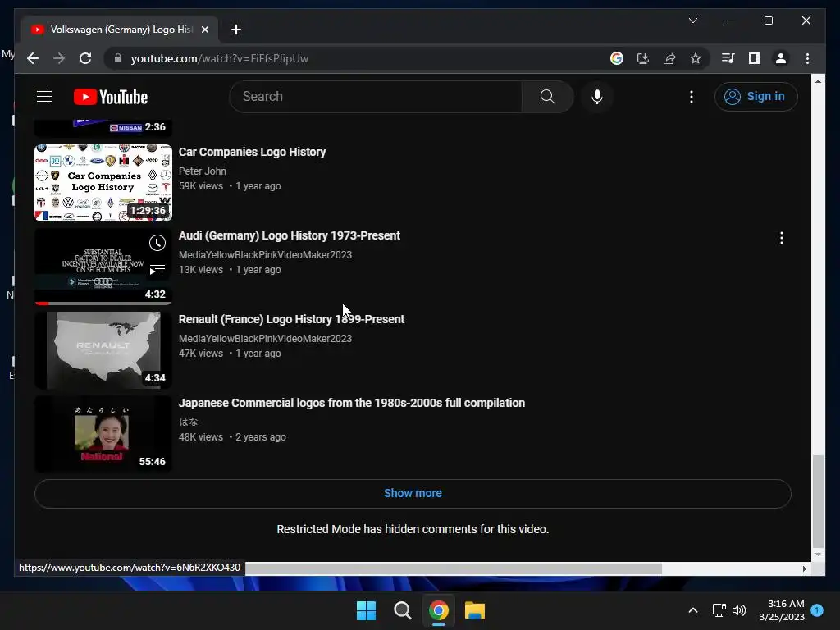Screen dimensions: 840x630
Task: Click "59K views" text
Action: 201,186
